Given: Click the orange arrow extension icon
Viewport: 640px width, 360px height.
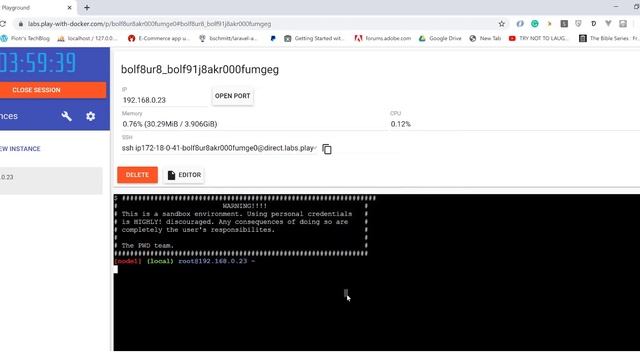Looking at the screenshot, I should tap(549, 24).
